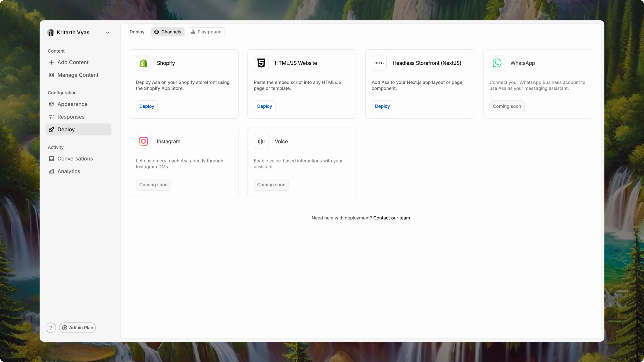Click the WhatsApp logo icon
Screen dimensions: 644x362
(497, 63)
